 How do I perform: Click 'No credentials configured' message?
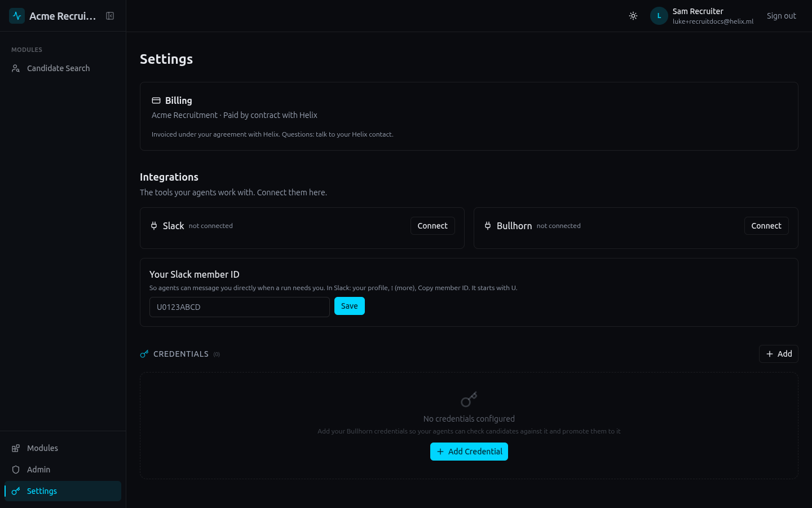pyautogui.click(x=469, y=419)
